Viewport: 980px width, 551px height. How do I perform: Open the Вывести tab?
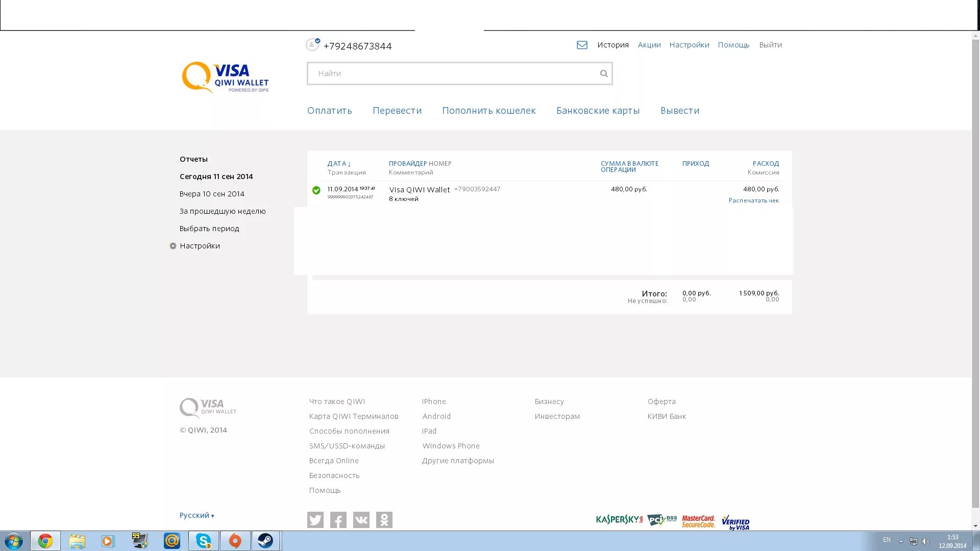680,111
